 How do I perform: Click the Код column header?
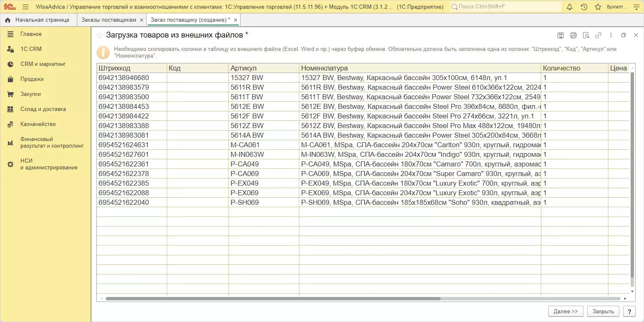pyautogui.click(x=198, y=68)
